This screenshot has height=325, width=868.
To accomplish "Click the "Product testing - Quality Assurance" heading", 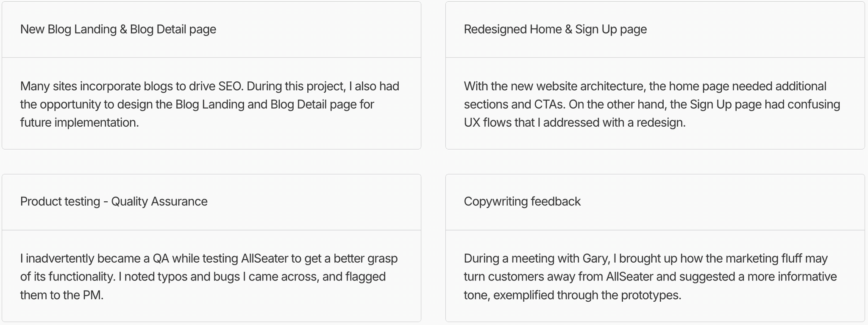I will [114, 201].
